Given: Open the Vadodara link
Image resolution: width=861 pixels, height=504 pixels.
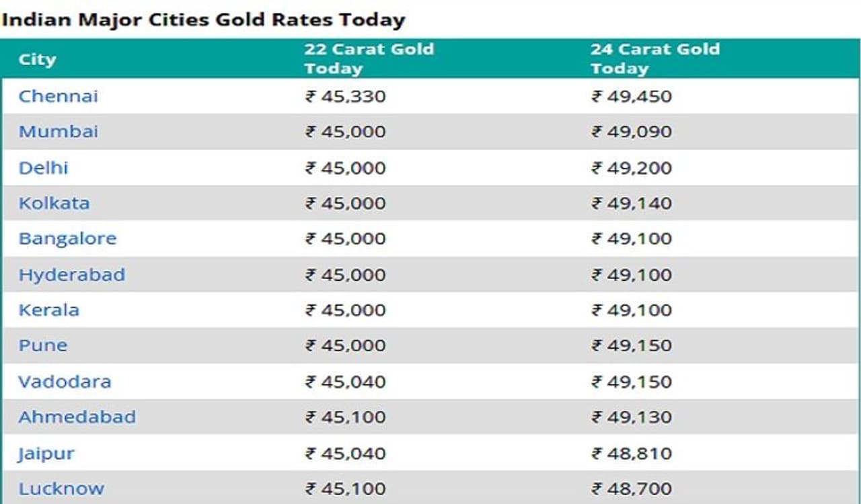Looking at the screenshot, I should [x=65, y=382].
